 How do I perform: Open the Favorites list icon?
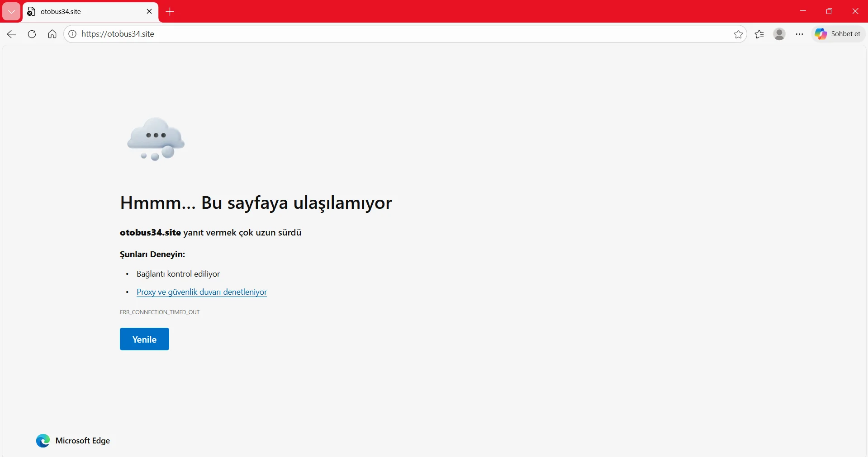click(759, 34)
